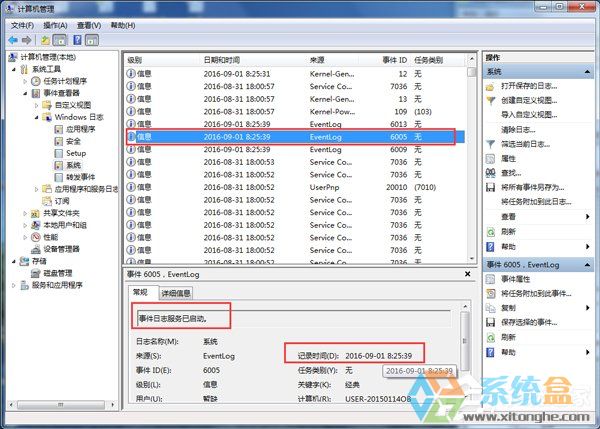Select the 订阅 item in the tree
600x429 pixels.
pyautogui.click(x=56, y=201)
